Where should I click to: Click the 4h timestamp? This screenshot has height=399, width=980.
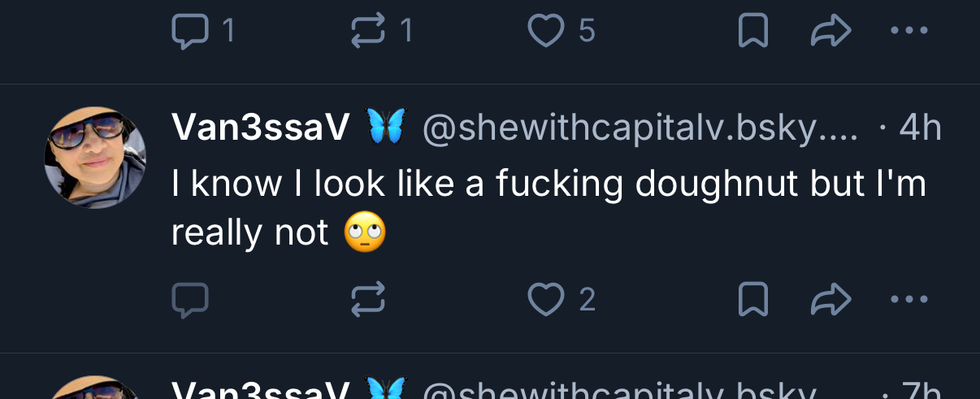click(x=919, y=128)
